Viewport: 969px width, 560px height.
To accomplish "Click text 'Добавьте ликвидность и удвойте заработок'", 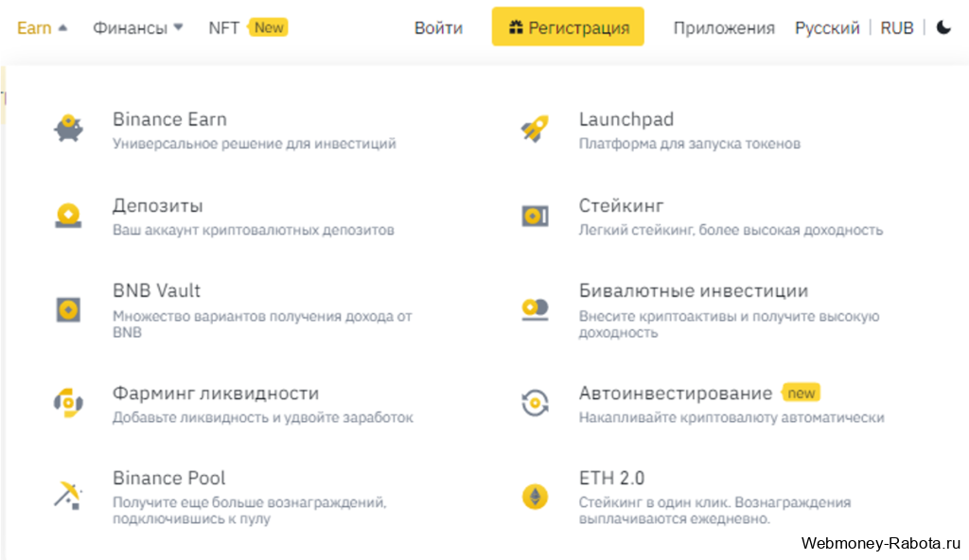I will (263, 418).
